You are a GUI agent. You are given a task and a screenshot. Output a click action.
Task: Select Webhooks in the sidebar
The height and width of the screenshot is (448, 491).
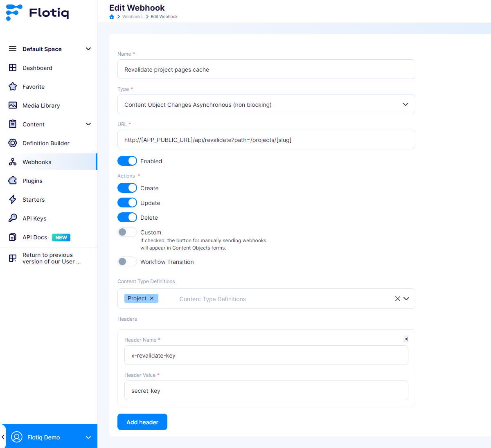pyautogui.click(x=49, y=162)
